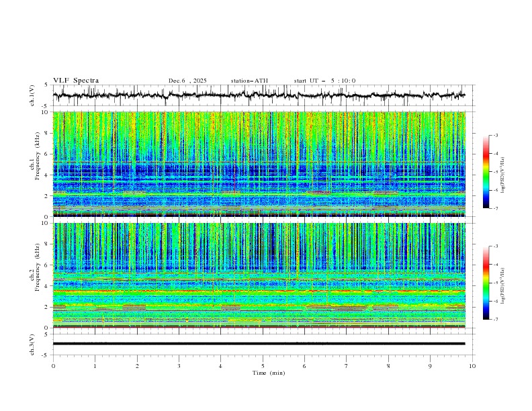Viewport: 532px width, 411px height.
Task: Click the "log(PSD)(V²/Hz)" label of the ch.2 color bar
Action: 503,285
